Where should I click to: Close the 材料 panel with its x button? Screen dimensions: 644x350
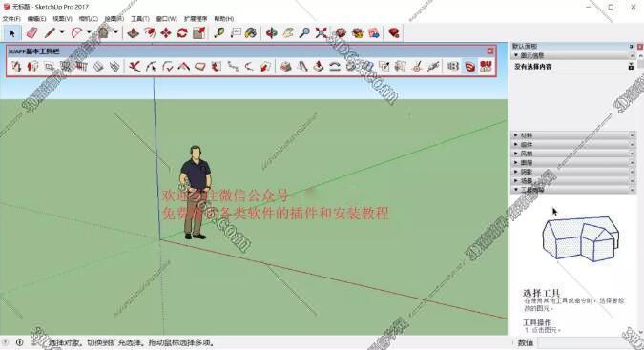(x=632, y=135)
